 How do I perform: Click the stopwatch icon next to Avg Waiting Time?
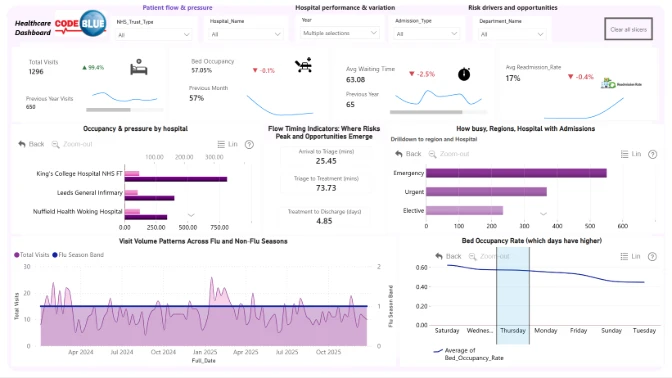[464, 74]
